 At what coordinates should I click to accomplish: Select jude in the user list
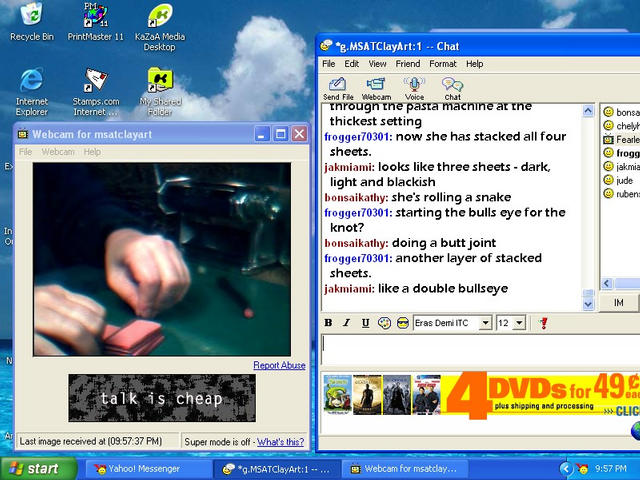pos(618,180)
